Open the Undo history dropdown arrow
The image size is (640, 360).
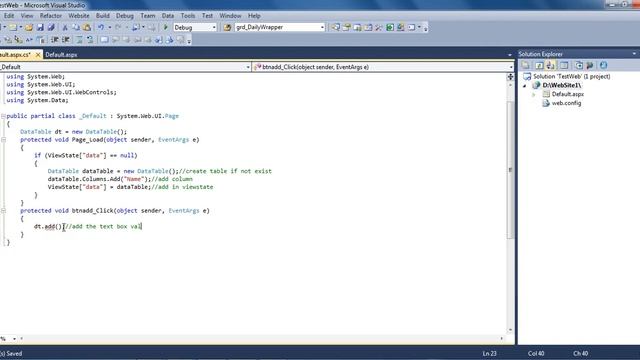pos(109,27)
